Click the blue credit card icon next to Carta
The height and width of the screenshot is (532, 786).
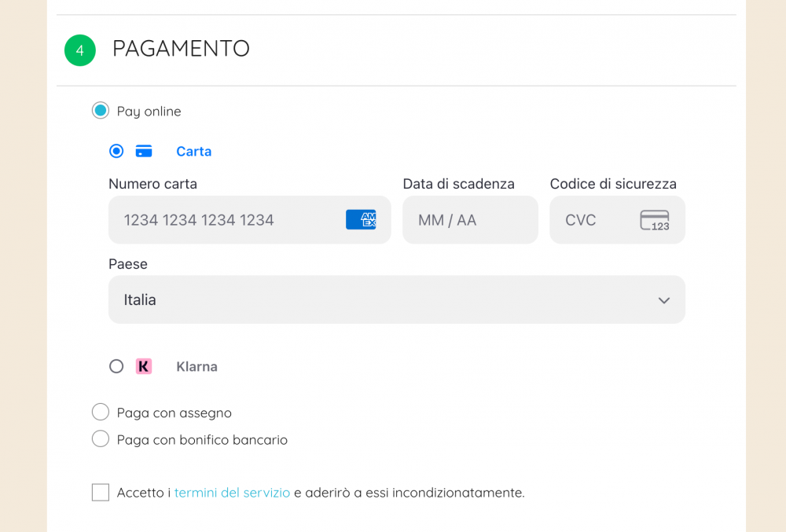click(144, 151)
